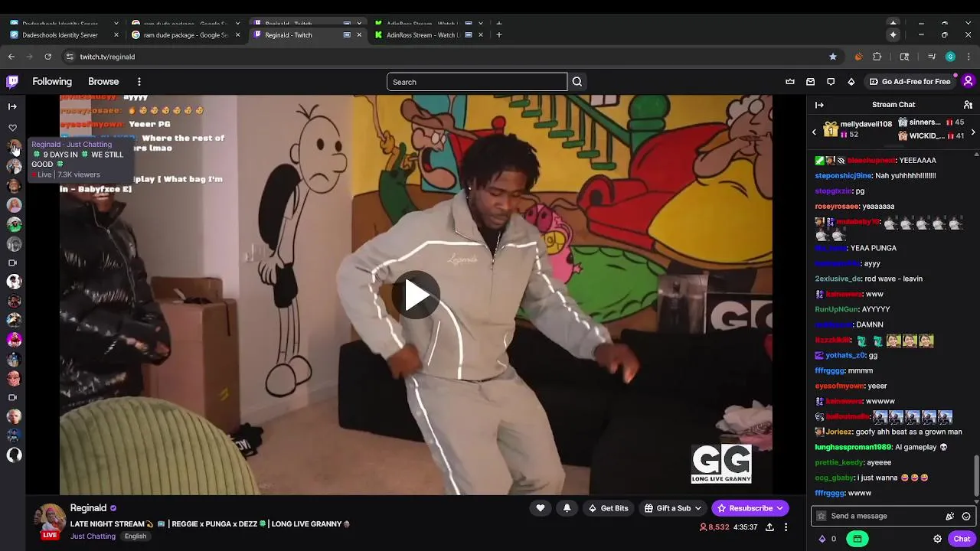Screen dimensions: 980x551
Task: Open the Whispers speech bubble icon
Action: (x=831, y=82)
